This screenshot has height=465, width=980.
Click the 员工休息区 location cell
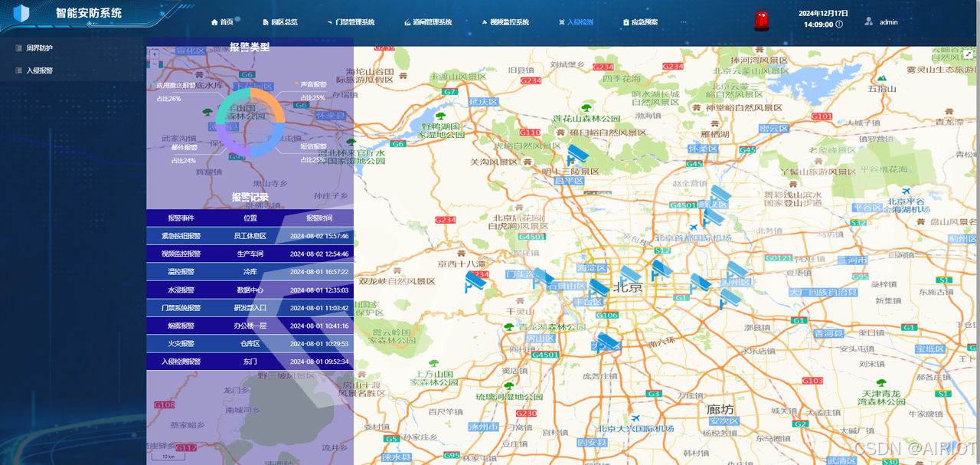250,236
